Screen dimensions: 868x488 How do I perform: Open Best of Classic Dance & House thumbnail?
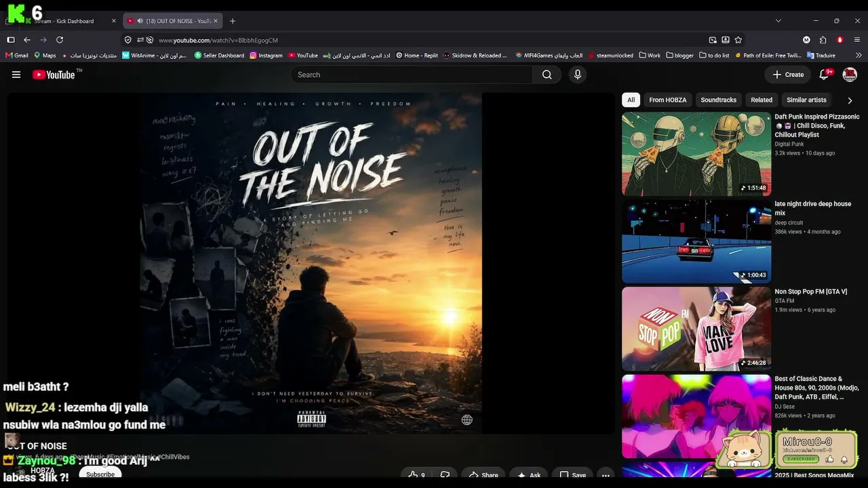click(x=696, y=416)
